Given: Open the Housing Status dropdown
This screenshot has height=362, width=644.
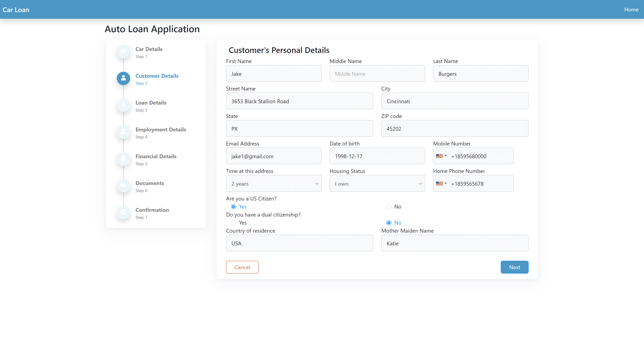Looking at the screenshot, I should pos(377,183).
